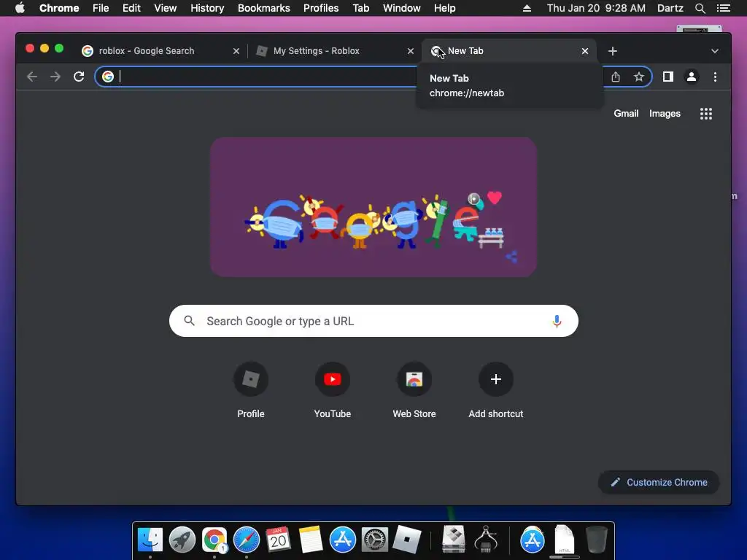
Task: Open the Chrome three-dot menu
Action: coord(715,77)
